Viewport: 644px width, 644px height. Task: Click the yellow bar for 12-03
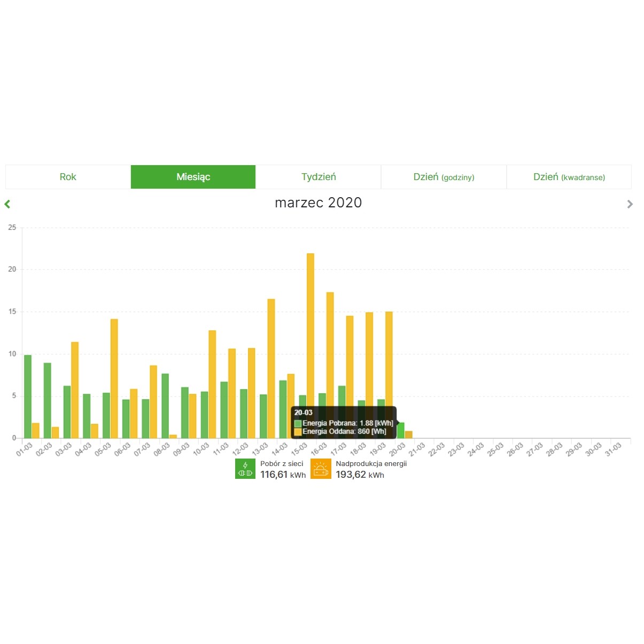(252, 393)
